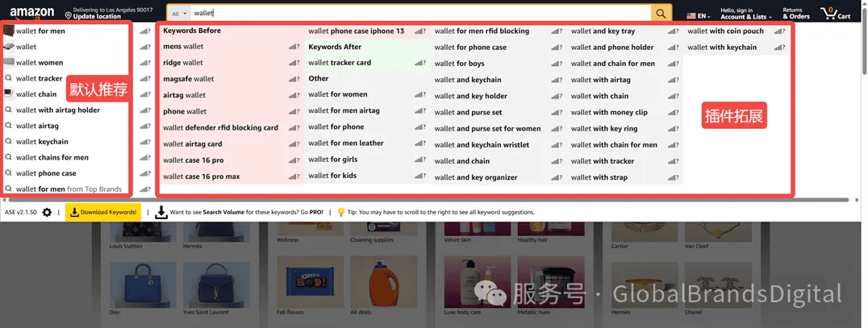Click keyword 'wallet with chain for men'
Viewport: 868px width, 328px height.
coord(614,145)
